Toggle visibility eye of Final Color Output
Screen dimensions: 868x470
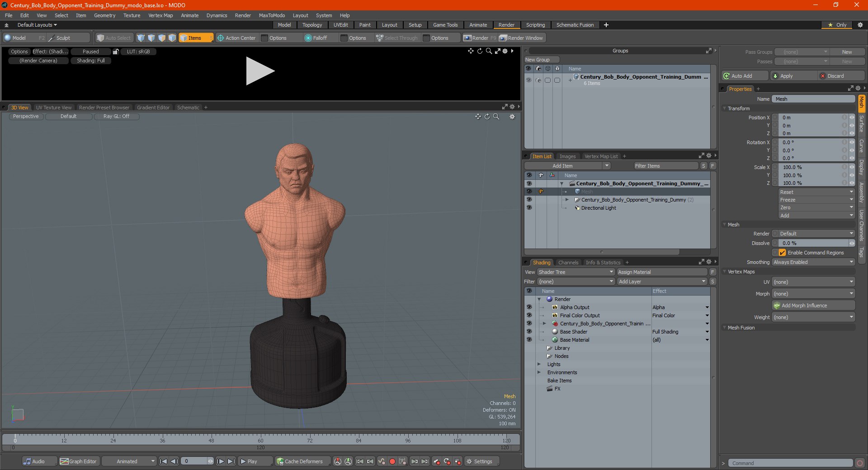[529, 315]
